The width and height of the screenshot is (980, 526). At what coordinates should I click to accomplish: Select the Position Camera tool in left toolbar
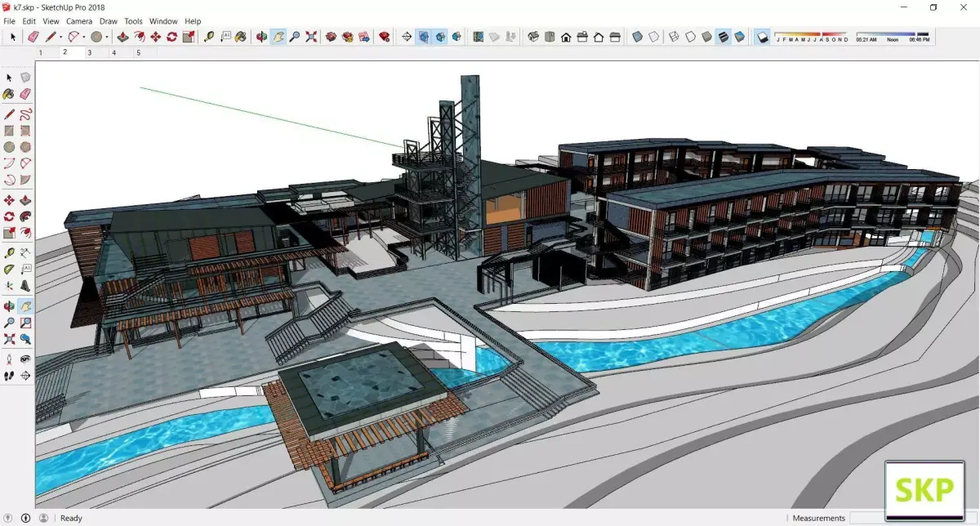[9, 359]
